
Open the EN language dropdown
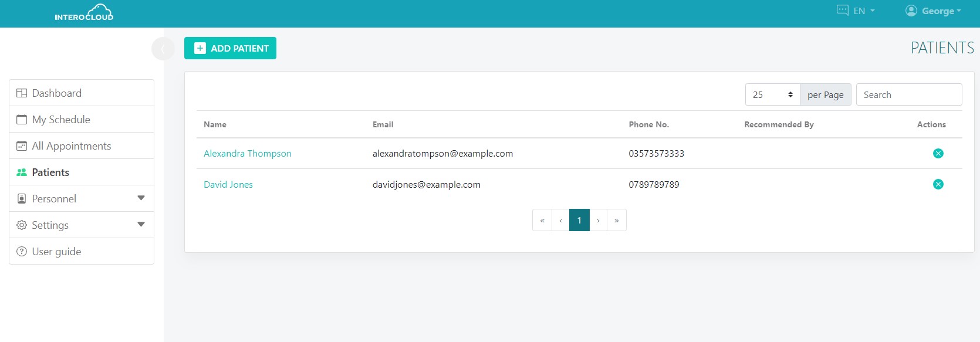coord(857,11)
